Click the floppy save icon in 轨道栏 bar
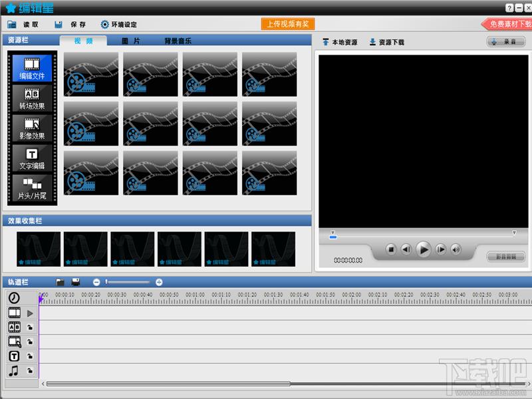The image size is (532, 399). tap(76, 282)
